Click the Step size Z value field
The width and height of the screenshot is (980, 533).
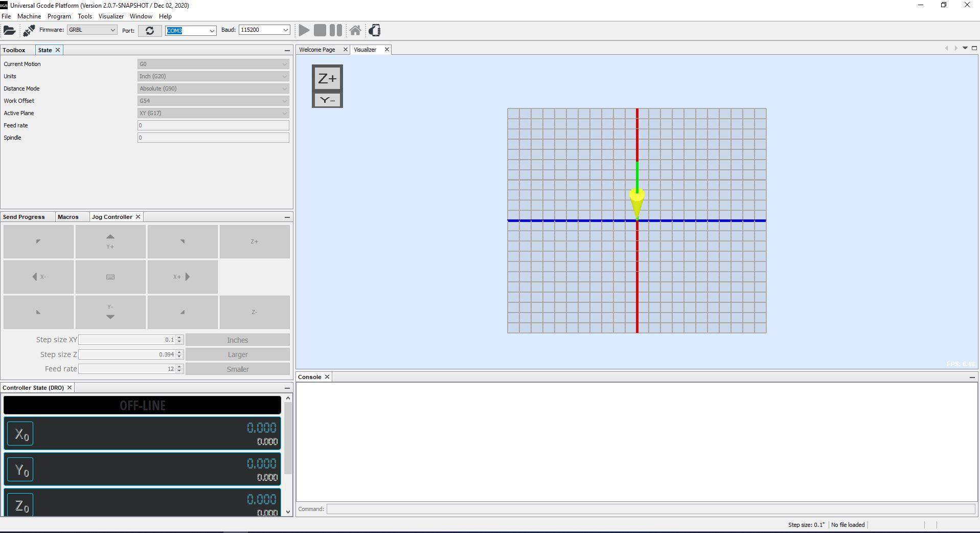coord(127,354)
